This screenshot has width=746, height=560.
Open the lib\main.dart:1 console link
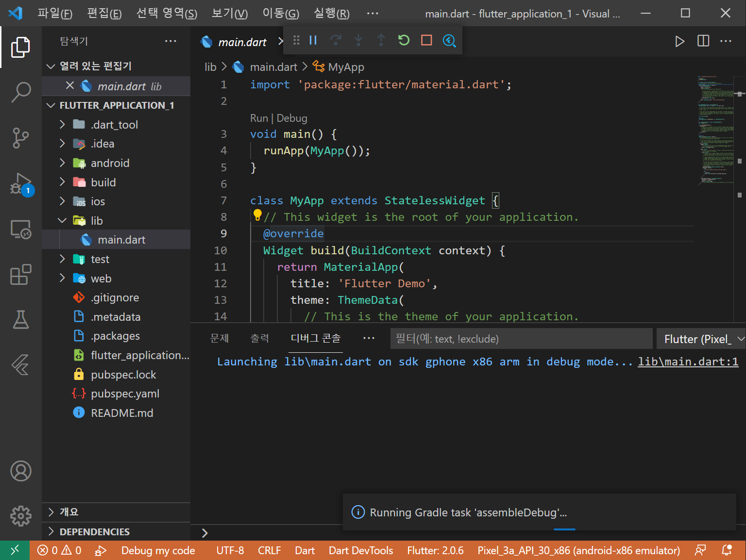pyautogui.click(x=688, y=362)
